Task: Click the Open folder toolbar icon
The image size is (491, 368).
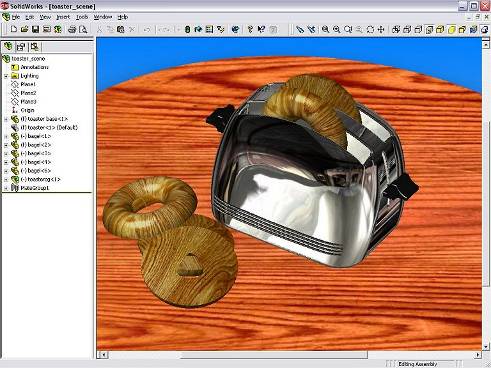Action: pos(24,29)
